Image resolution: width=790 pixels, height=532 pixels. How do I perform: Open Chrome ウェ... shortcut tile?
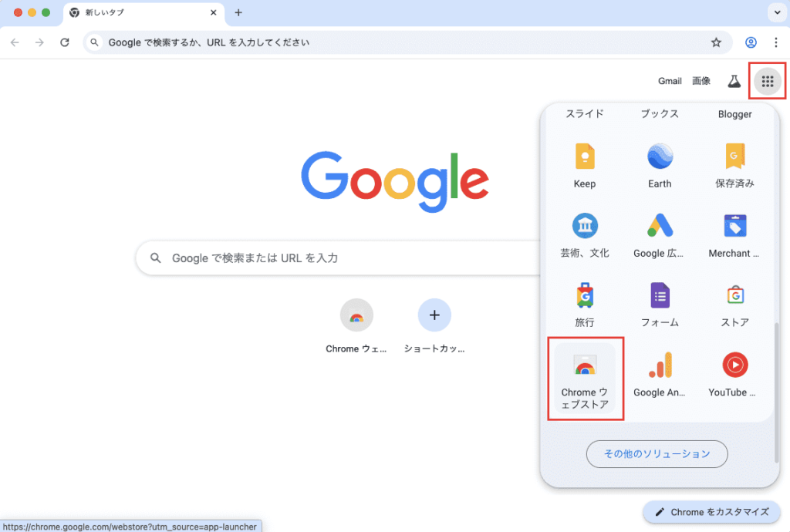click(x=356, y=326)
